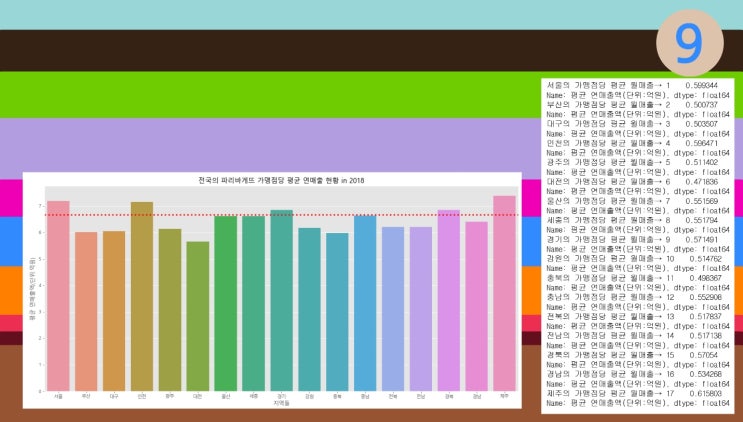Click the line '경북의 가맹점당 평균 월매출→ 15'
This screenshot has height=422, width=743.
click(610, 355)
